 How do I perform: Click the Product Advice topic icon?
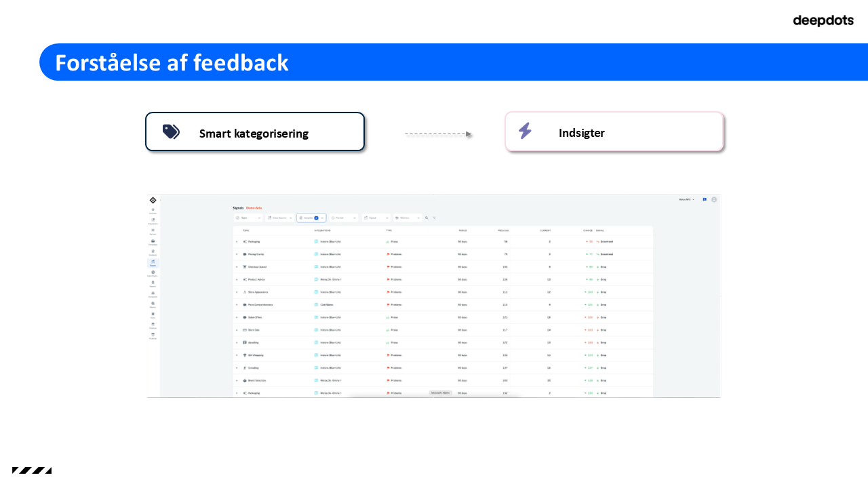tap(245, 279)
